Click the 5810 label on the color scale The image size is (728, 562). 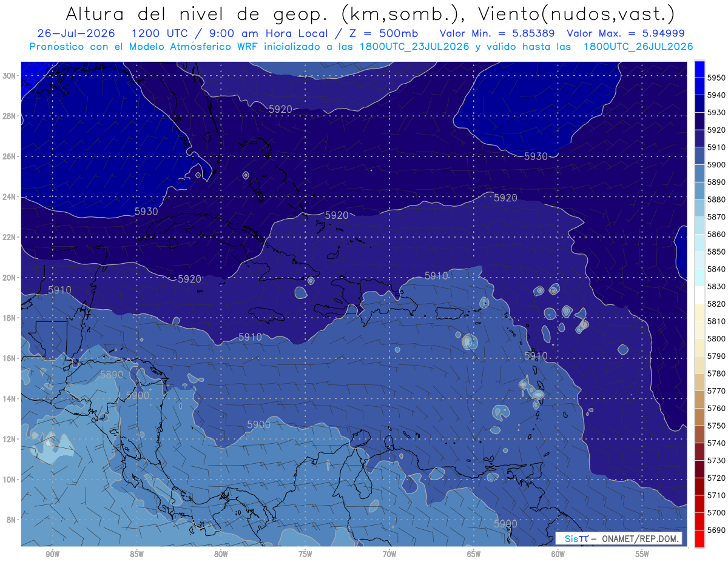[716, 321]
